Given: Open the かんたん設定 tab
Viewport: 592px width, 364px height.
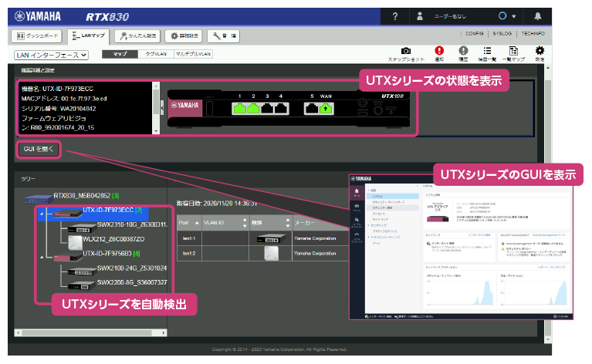Looking at the screenshot, I should [x=137, y=35].
